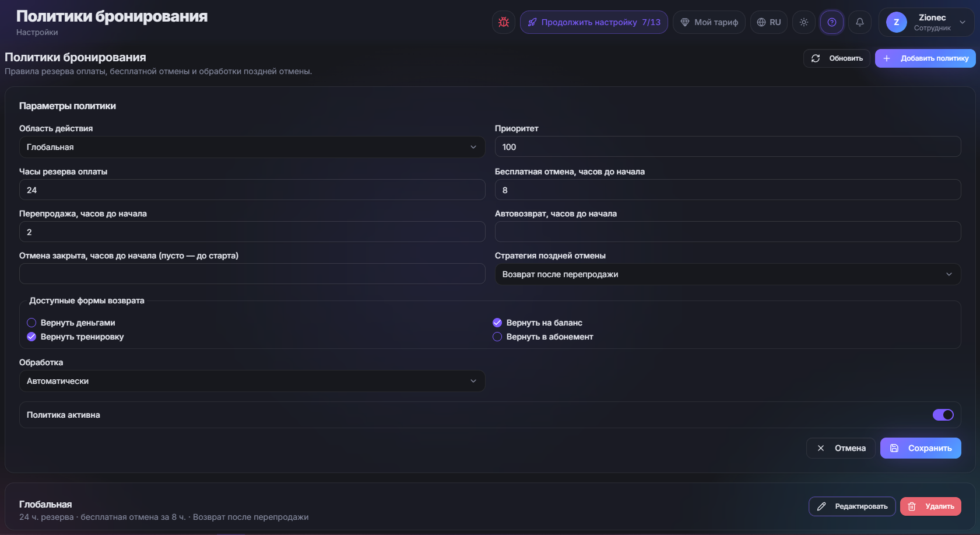Click Редактировать for the Глобальная policy
This screenshot has height=535, width=980.
tap(852, 506)
